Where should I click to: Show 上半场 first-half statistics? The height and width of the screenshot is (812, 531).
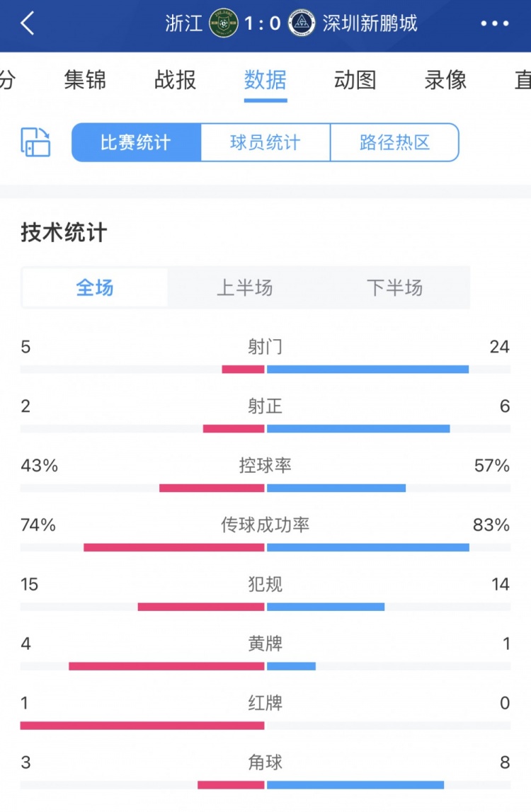point(244,287)
